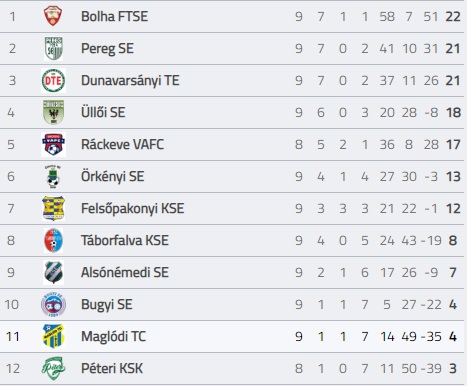Click the Péteri KSK green logo
467x386 pixels.
53,368
